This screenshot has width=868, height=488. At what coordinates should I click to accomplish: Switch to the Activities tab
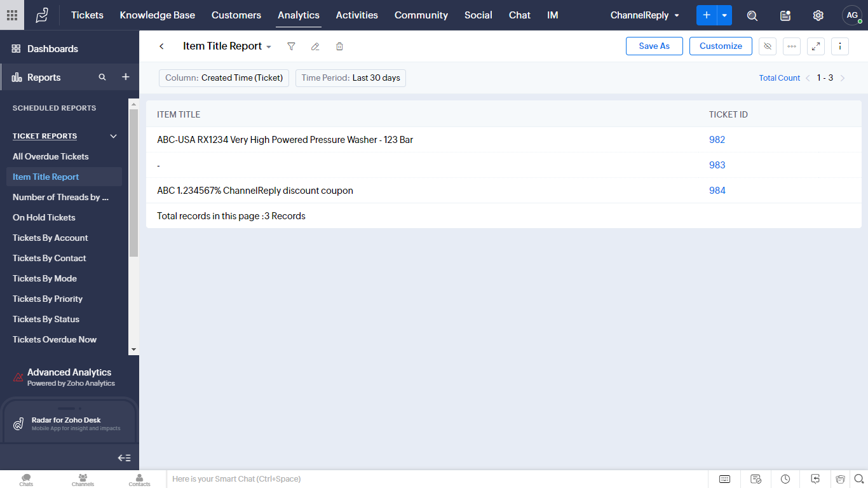(357, 15)
